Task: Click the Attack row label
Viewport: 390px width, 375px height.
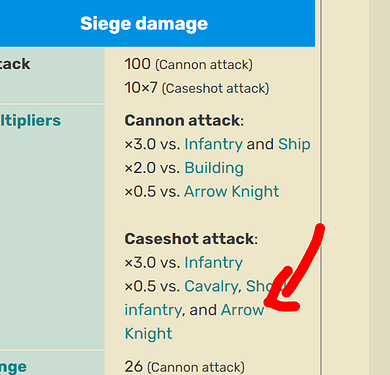Action: coord(15,64)
